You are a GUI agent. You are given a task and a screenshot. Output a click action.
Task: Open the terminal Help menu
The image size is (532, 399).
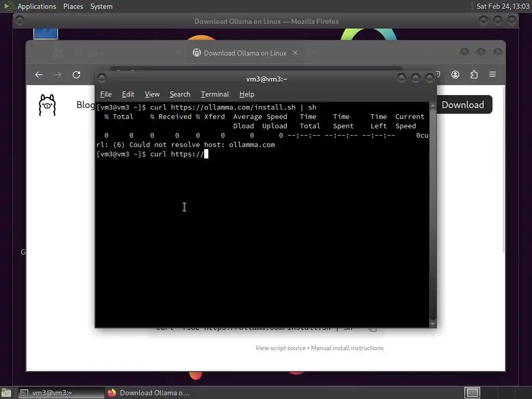(x=247, y=95)
